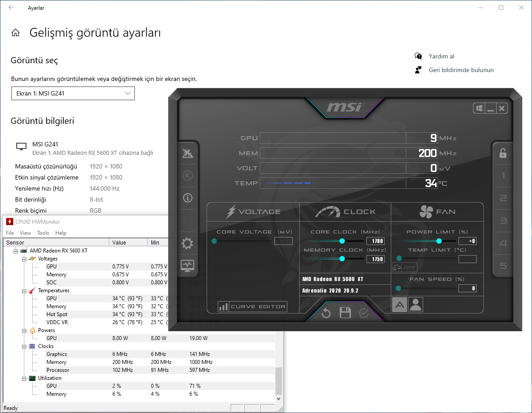The image size is (532, 413).
Task: Click the Sensor column header
Action: pyautogui.click(x=56, y=242)
